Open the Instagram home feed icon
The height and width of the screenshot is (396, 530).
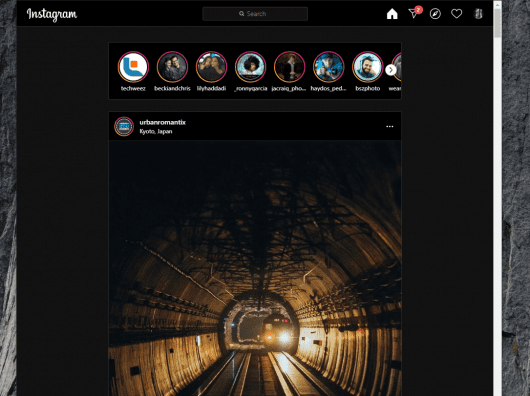(392, 14)
